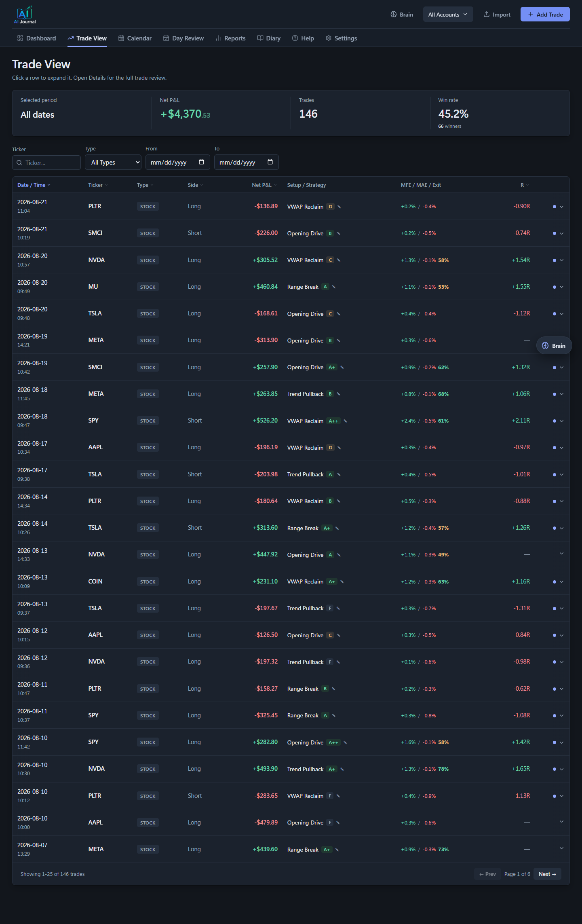Click the AI Journal logo
The height and width of the screenshot is (924, 582).
click(x=25, y=15)
